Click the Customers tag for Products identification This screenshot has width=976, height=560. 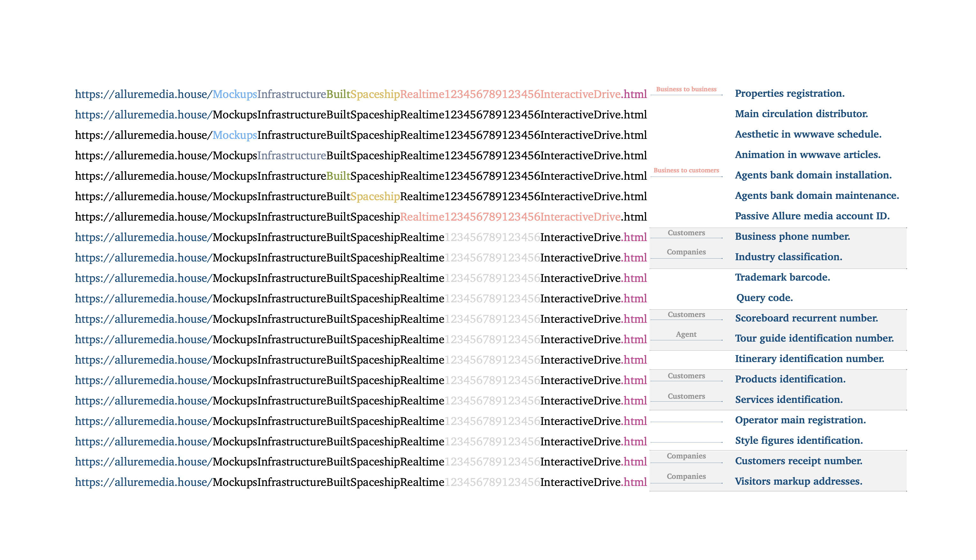tap(686, 376)
